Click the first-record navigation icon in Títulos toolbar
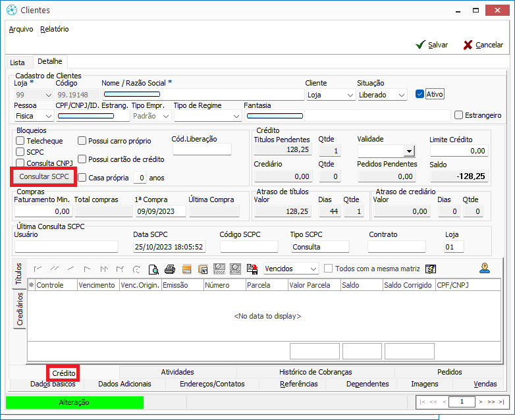The width and height of the screenshot is (515, 420). 38,269
